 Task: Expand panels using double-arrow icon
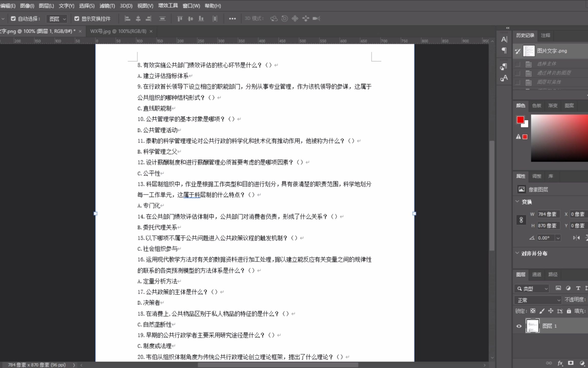508,28
